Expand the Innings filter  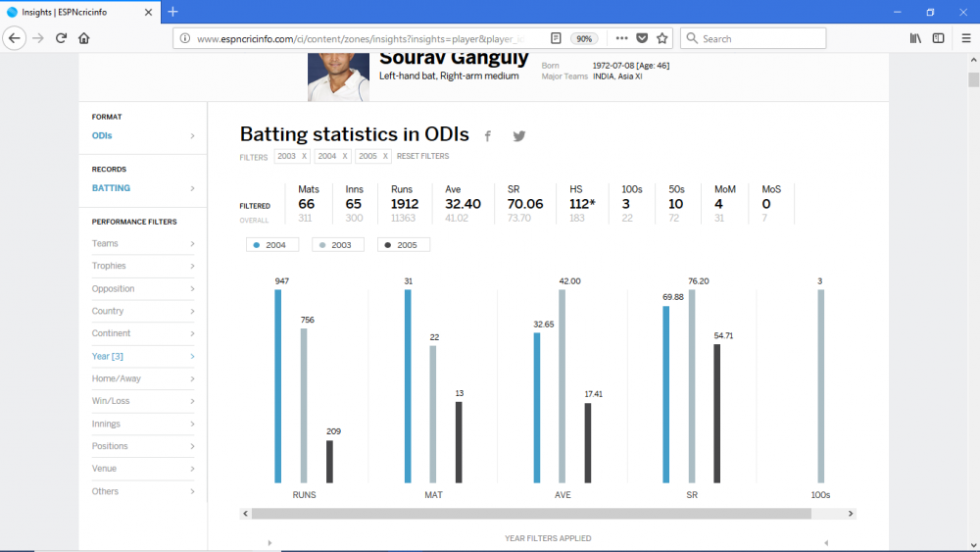pos(143,424)
